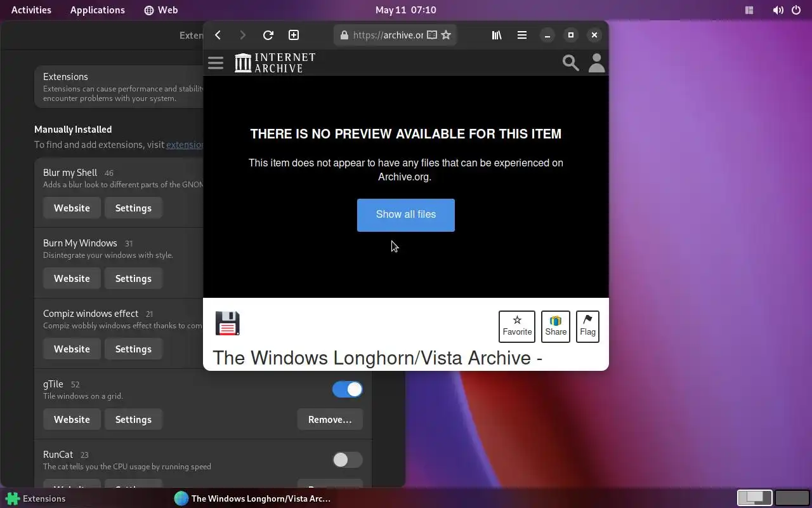The height and width of the screenshot is (508, 812).
Task: Open Internet Archive site hamburger menu
Action: coord(216,63)
